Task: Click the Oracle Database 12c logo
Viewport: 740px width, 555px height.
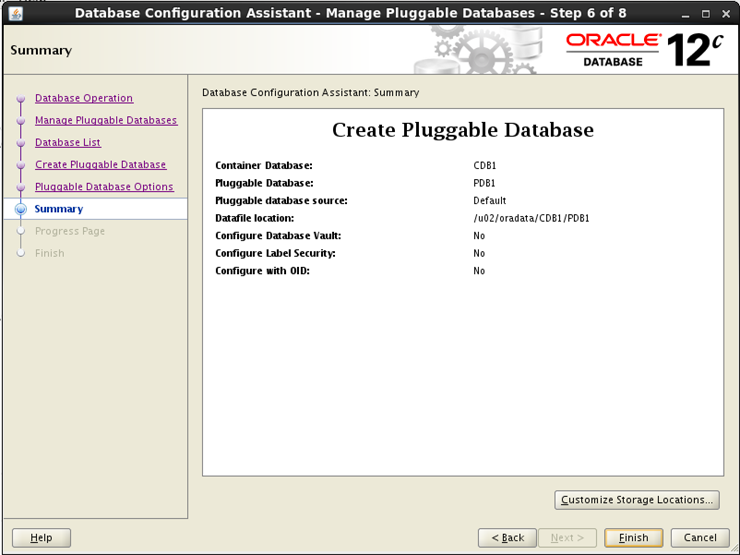Action: (x=645, y=50)
